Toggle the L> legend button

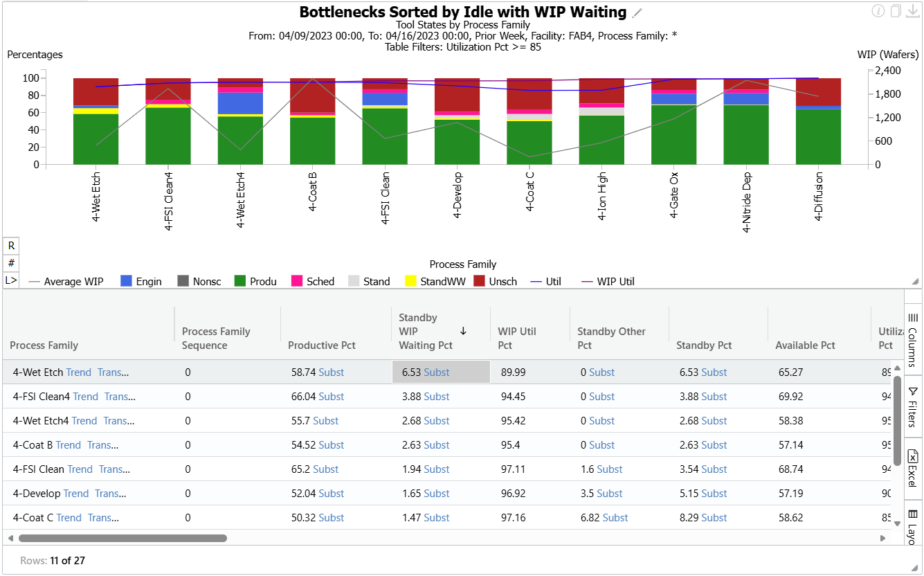coord(11,280)
